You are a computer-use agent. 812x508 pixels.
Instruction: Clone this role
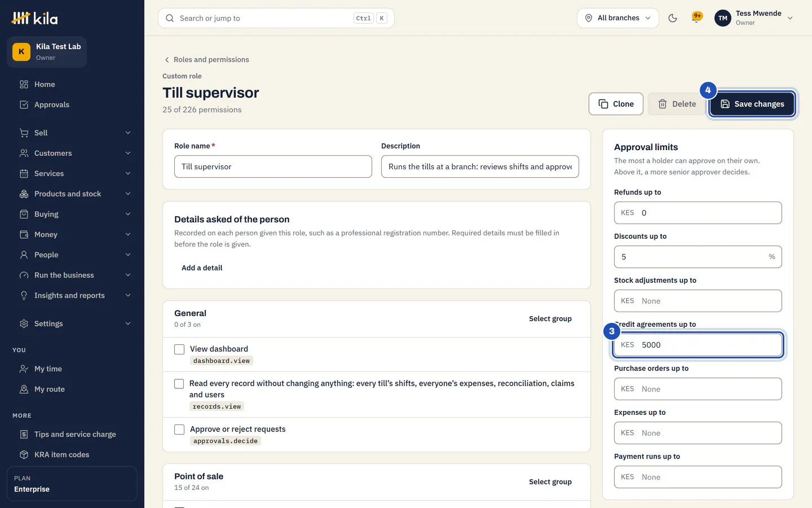[x=616, y=104]
